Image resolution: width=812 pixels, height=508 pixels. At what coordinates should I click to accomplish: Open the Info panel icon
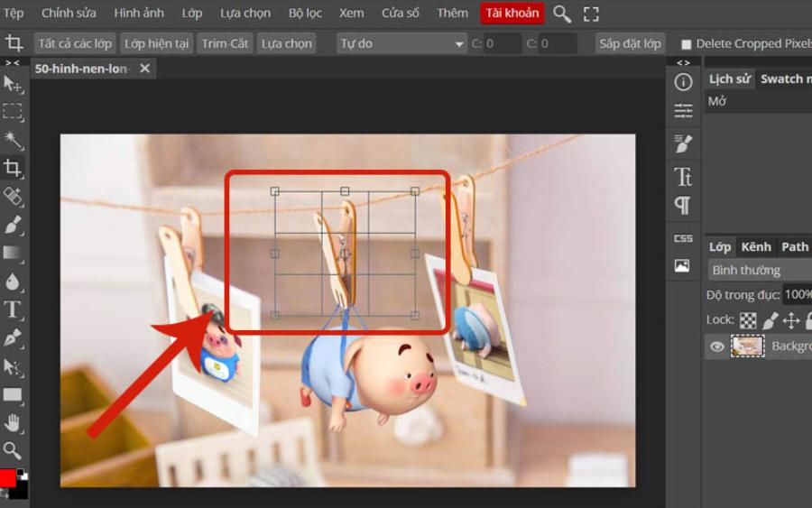point(683,82)
